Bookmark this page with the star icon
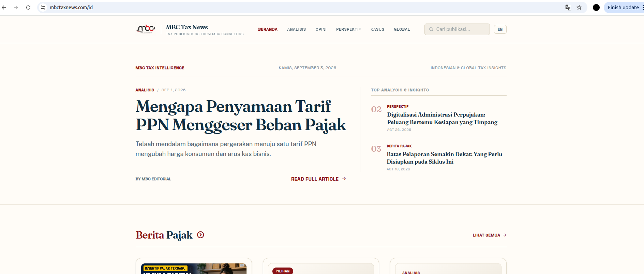The height and width of the screenshot is (274, 644). (579, 7)
